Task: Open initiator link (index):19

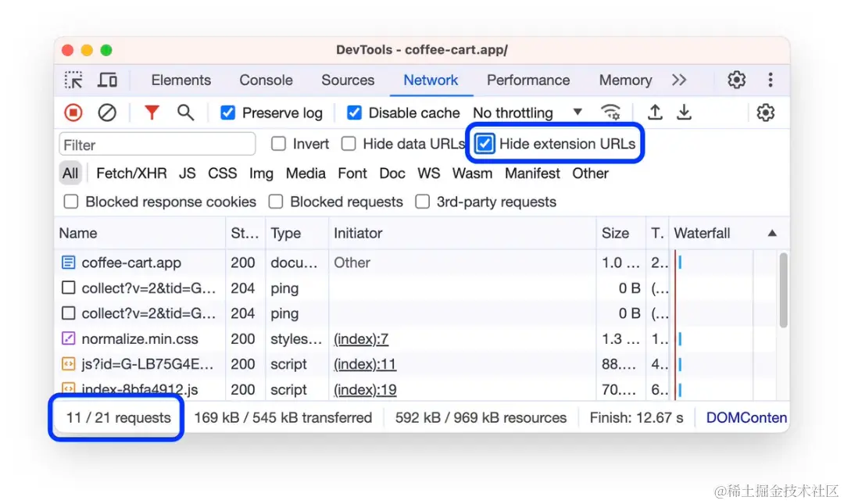Action: click(x=365, y=389)
